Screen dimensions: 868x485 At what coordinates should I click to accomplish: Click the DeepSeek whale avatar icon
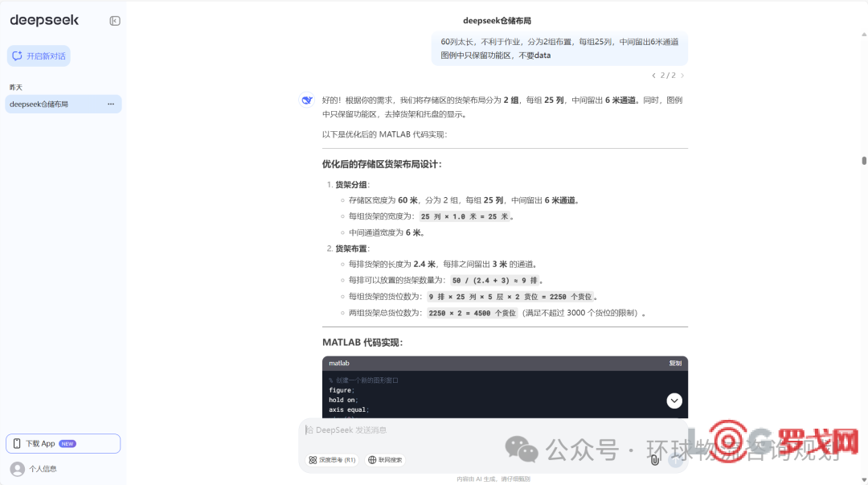pos(307,101)
